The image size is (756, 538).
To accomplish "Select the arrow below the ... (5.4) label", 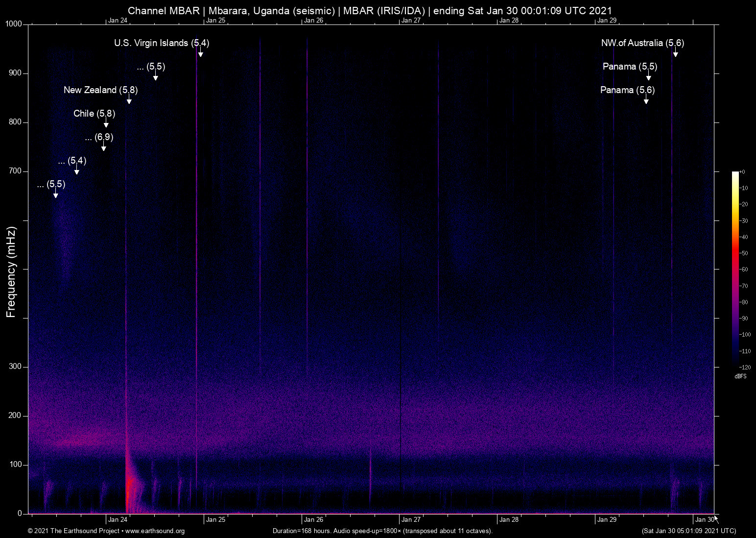I will click(x=76, y=171).
